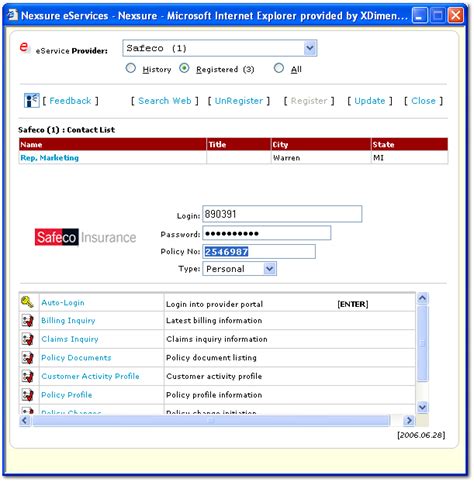474x482 pixels.
Task: Click the MI state cell
Action: click(x=410, y=157)
